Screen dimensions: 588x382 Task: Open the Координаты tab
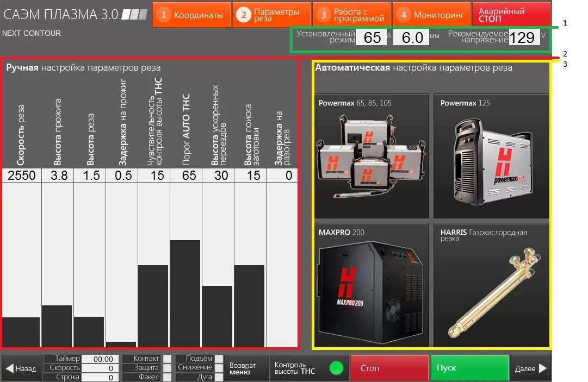tap(191, 15)
